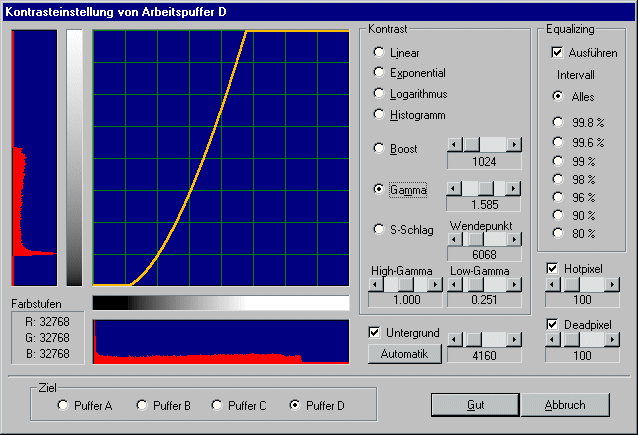Click the Automatik button
This screenshot has height=435, width=638.
[x=404, y=353]
